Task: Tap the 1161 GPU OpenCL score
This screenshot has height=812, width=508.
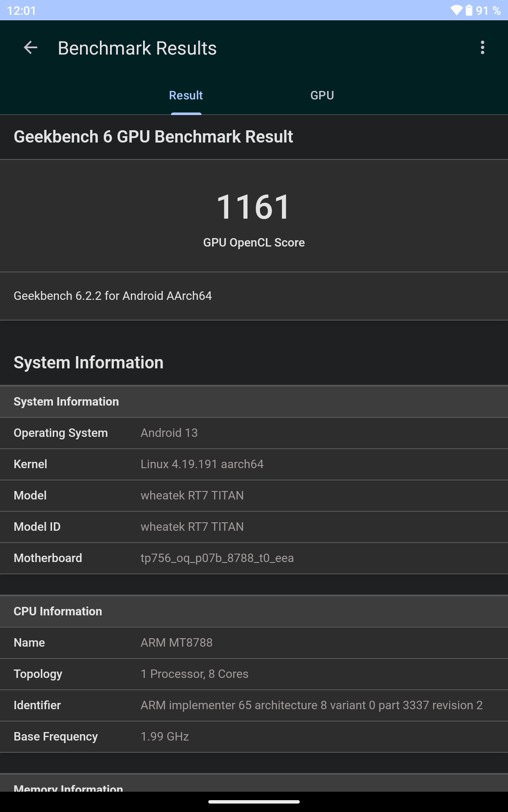Action: 254,207
